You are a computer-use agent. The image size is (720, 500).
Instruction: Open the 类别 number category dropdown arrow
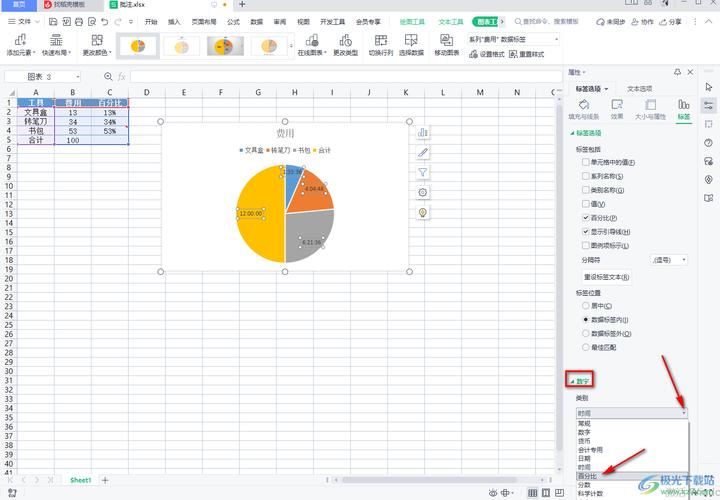tap(684, 413)
